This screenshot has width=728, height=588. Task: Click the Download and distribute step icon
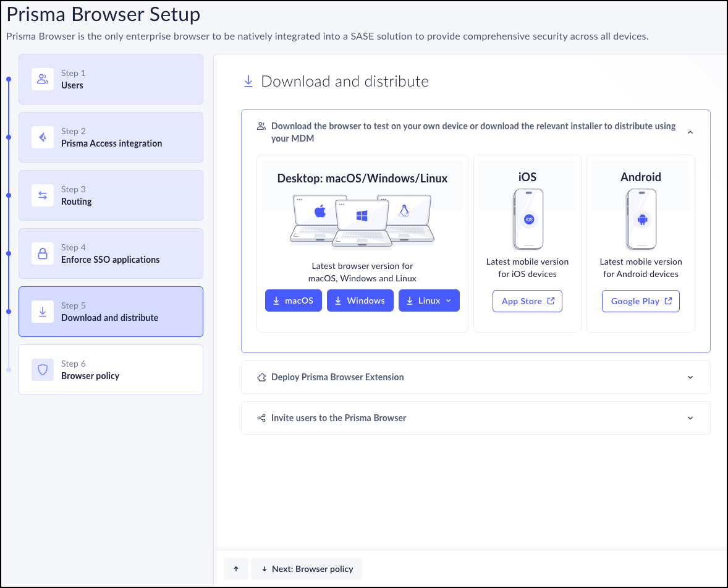coord(43,312)
